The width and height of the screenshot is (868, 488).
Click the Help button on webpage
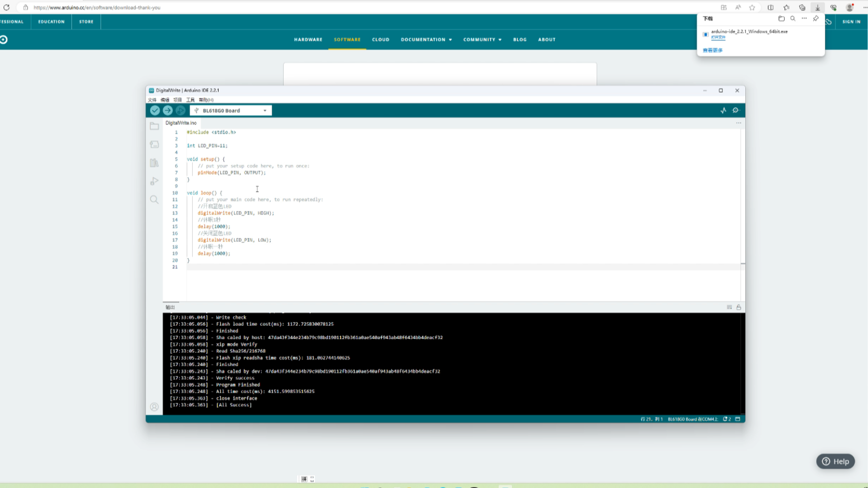(835, 462)
